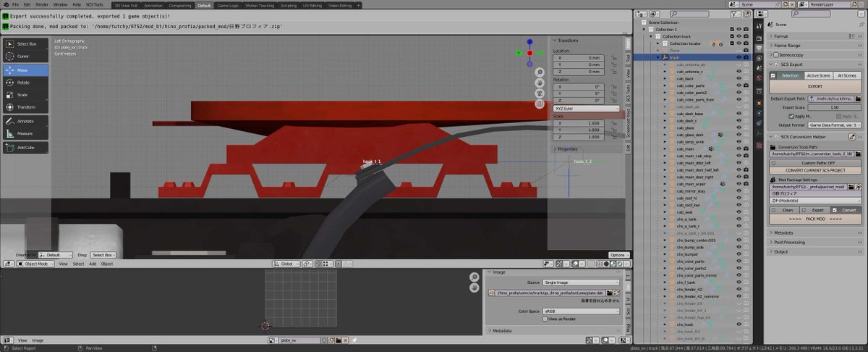868x352 pixels.
Task: Open the File menu
Action: (16, 4)
